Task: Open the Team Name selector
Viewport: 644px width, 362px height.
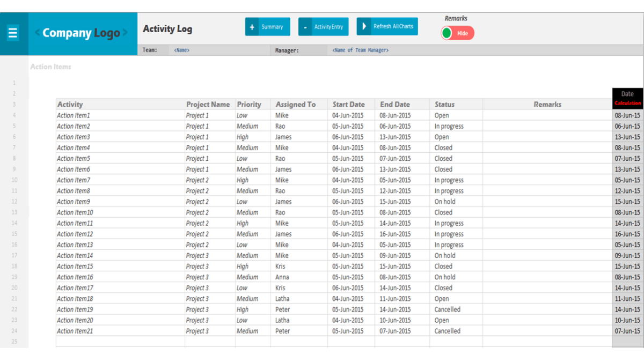Action: tap(182, 50)
